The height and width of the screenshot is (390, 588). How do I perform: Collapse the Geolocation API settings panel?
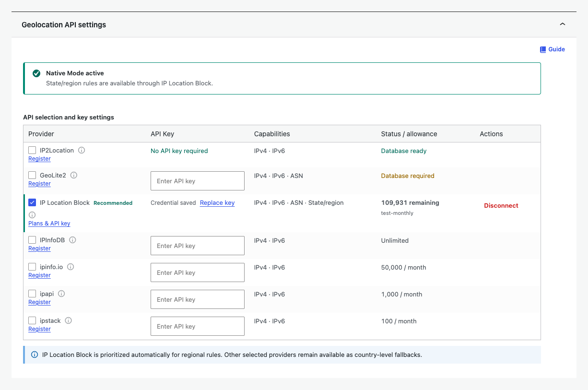[563, 24]
